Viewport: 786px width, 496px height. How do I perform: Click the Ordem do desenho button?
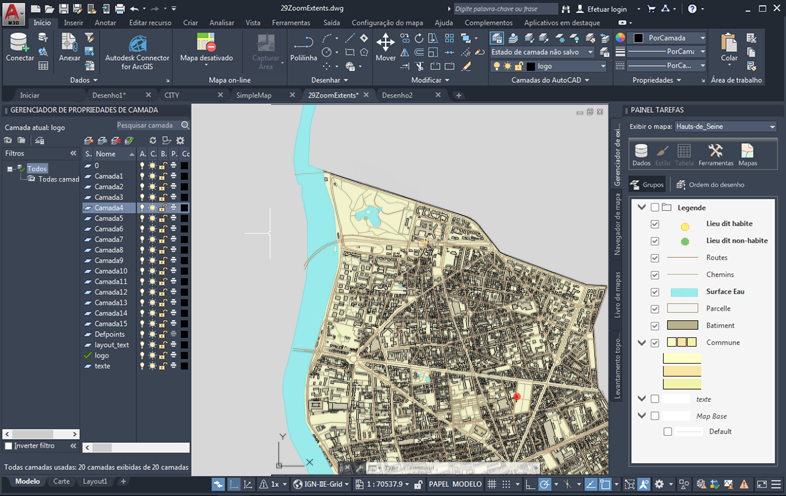pos(709,184)
